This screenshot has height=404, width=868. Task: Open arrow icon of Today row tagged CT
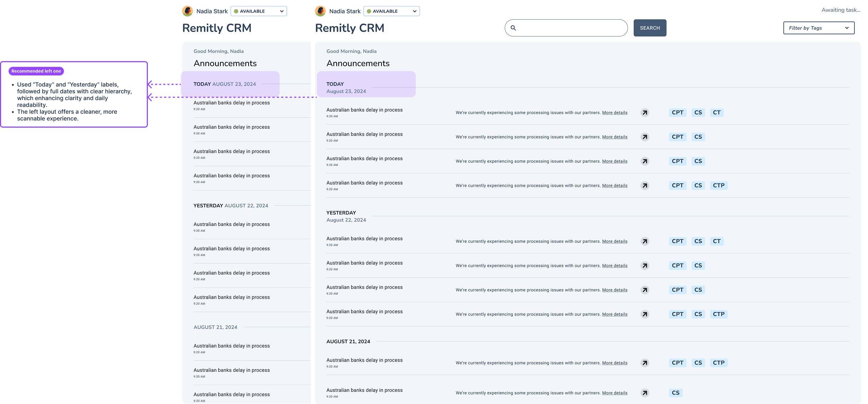click(645, 113)
